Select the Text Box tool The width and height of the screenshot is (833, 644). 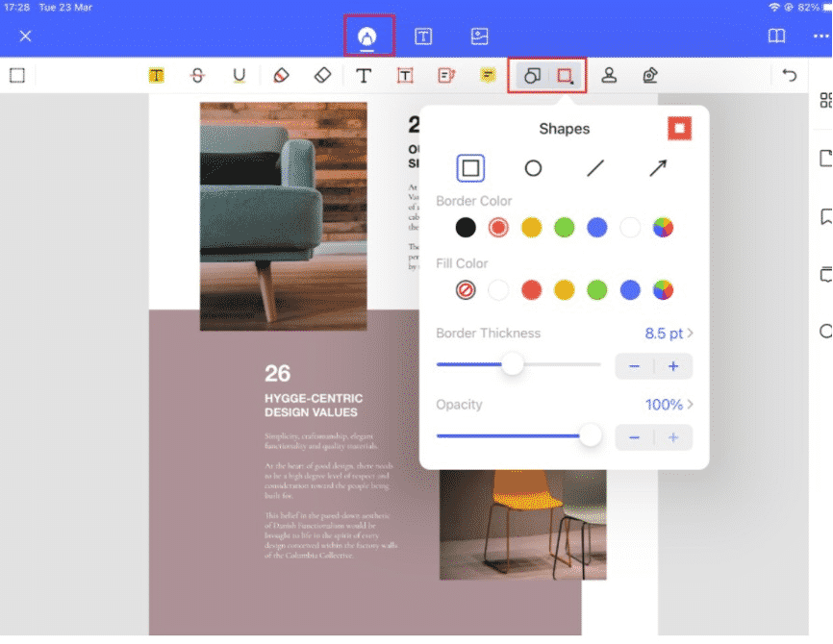pyautogui.click(x=405, y=74)
